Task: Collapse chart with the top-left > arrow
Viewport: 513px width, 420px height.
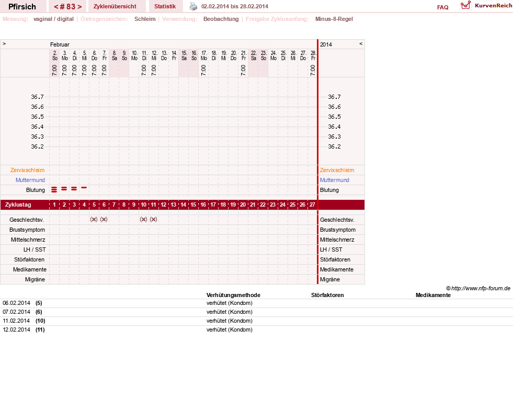Action: point(4,43)
